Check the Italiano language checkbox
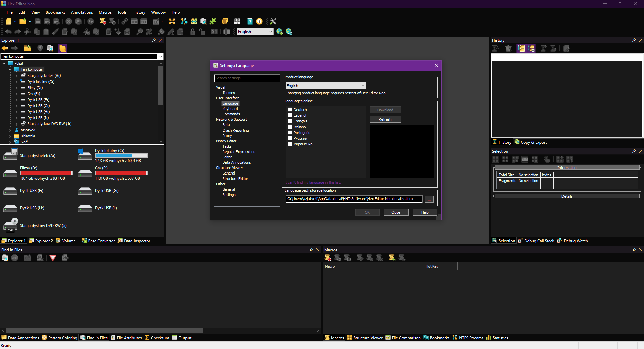Image resolution: width=644 pixels, height=349 pixels. 290,127
